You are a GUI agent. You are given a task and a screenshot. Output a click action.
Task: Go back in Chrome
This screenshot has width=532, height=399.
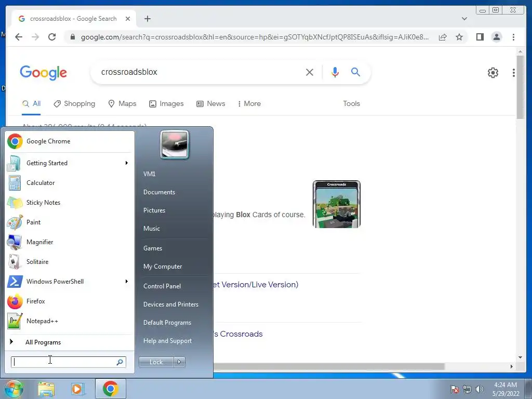tap(19, 37)
